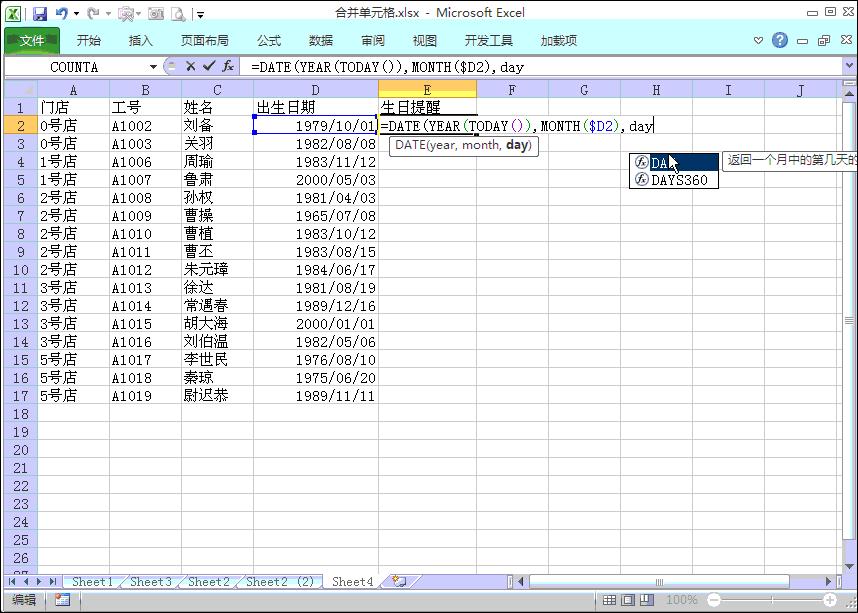Click the horizontal scrollbar thumb
The width and height of the screenshot is (858, 613).
tap(659, 582)
